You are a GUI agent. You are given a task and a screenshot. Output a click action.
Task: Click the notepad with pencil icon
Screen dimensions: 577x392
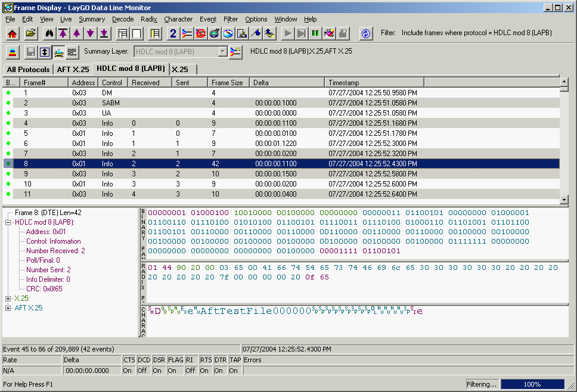coord(242,33)
